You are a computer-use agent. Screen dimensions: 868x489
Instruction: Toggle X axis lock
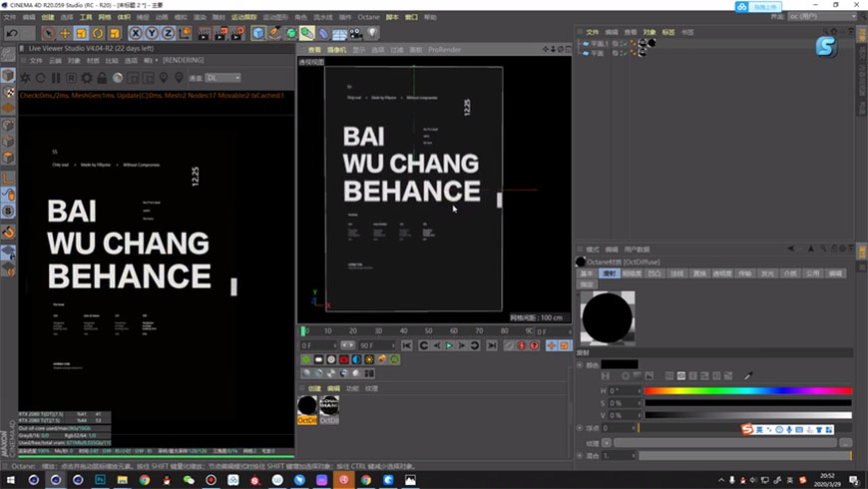pos(135,33)
